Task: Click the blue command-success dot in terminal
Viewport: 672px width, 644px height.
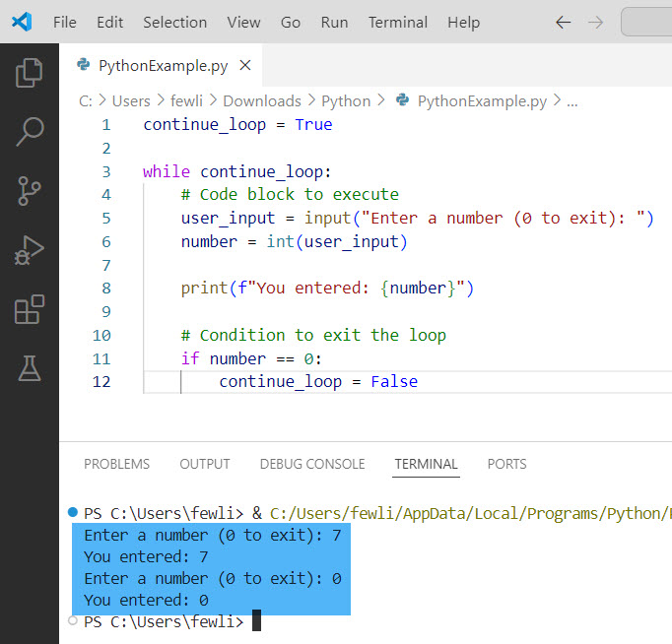Action: click(x=73, y=512)
